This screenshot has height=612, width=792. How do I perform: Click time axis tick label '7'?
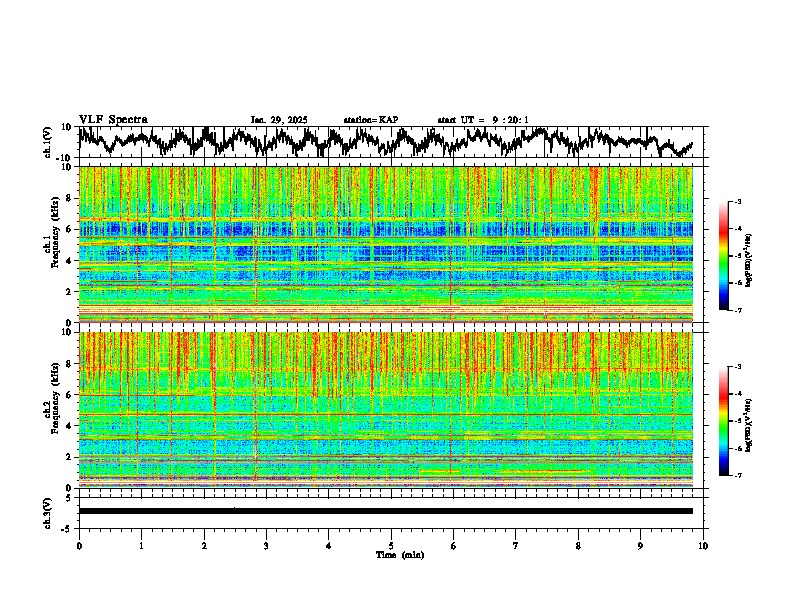click(x=516, y=546)
